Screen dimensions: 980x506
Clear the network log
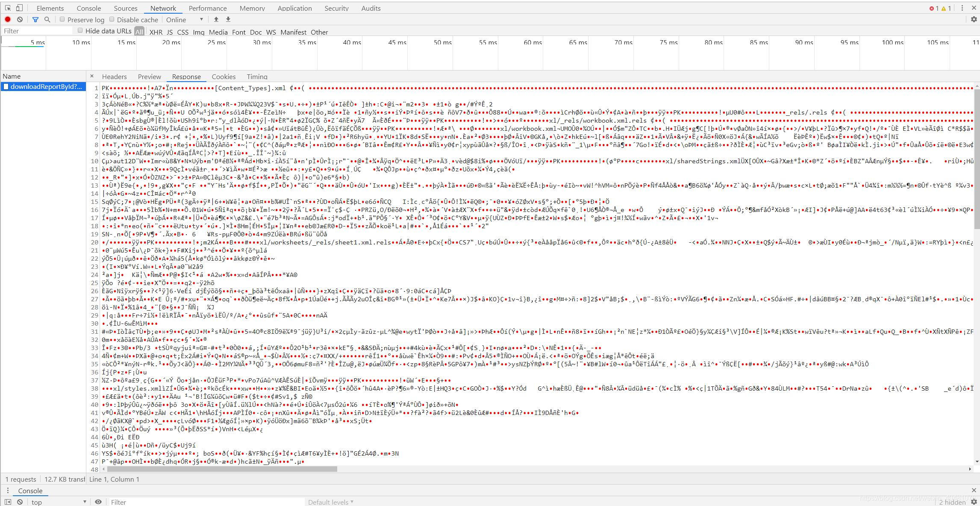click(20, 19)
